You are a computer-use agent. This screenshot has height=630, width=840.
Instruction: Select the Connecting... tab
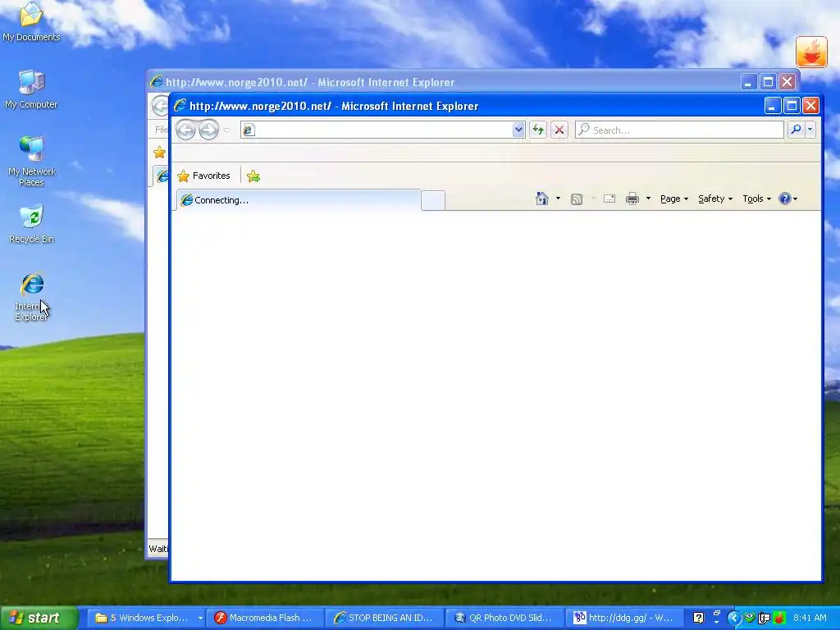299,200
